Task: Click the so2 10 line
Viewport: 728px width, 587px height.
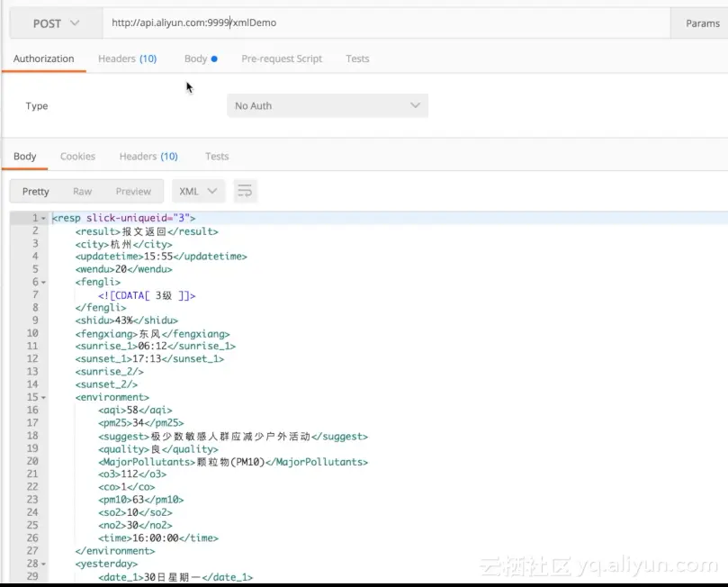Action: pyautogui.click(x=135, y=512)
